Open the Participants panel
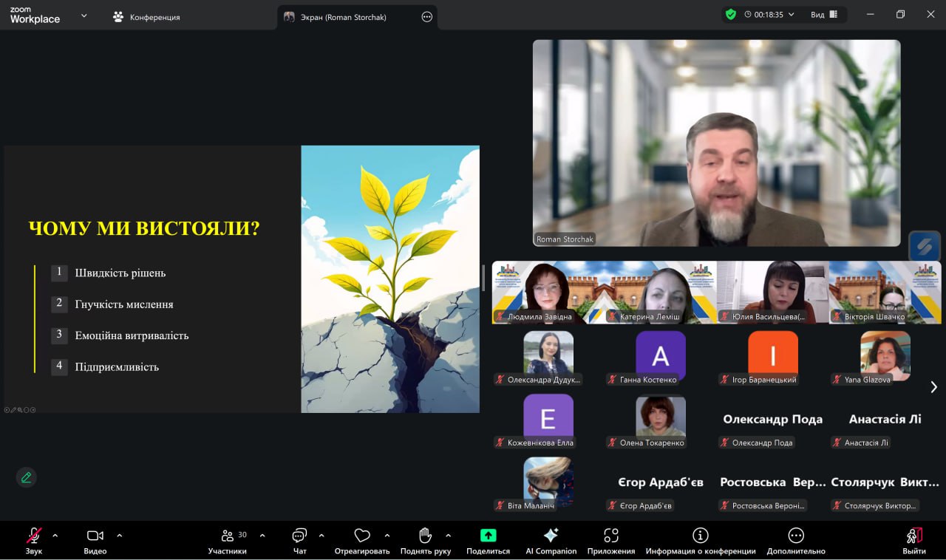 point(228,540)
